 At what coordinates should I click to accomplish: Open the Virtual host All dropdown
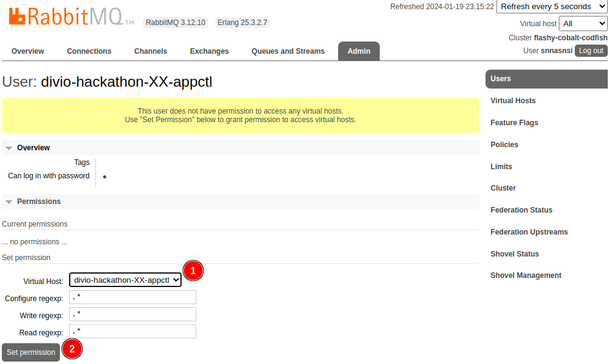[583, 24]
